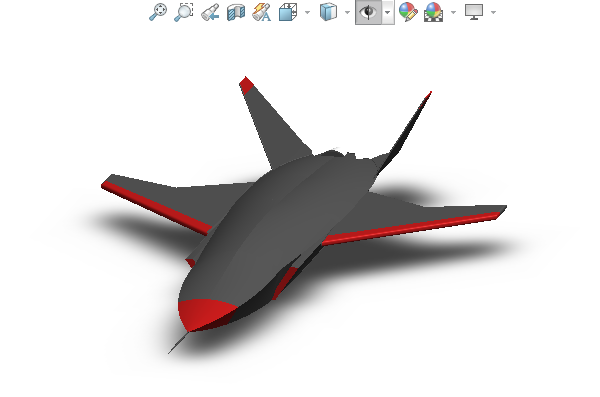600x397 pixels.
Task: Select the Zoom to Area tool
Action: [184, 12]
